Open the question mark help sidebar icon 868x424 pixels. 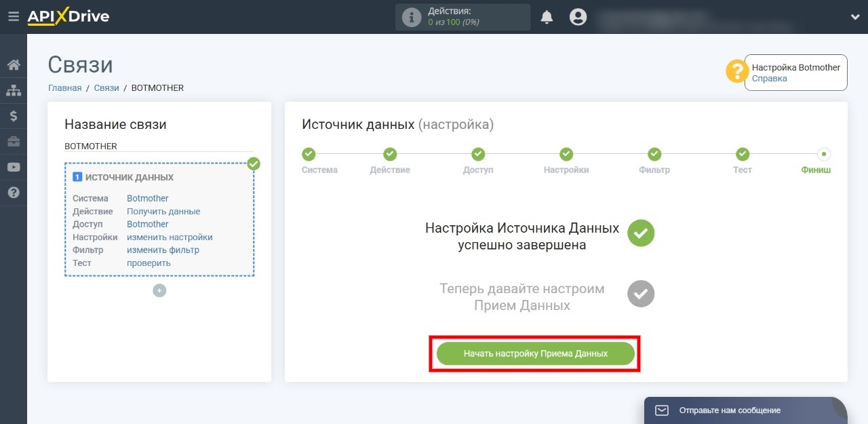[x=14, y=193]
